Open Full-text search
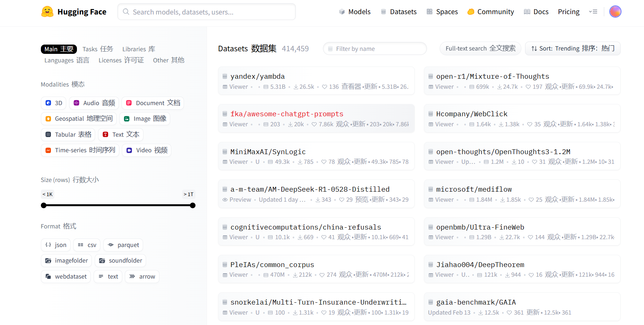644x325 pixels. (480, 48)
